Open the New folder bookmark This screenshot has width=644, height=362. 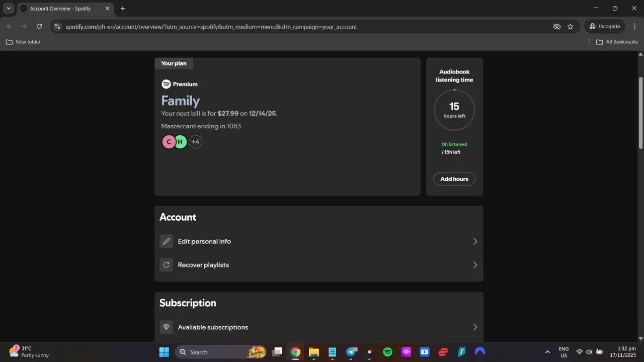coord(23,42)
